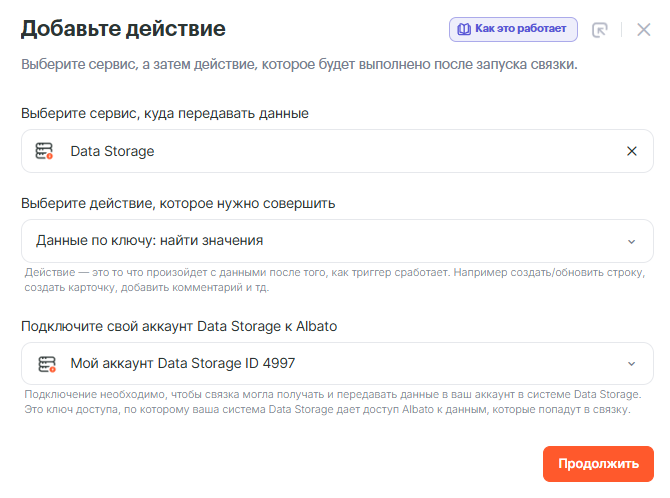The height and width of the screenshot is (498, 670).
Task: Click the book icon beside "Как это работает"
Action: (464, 29)
